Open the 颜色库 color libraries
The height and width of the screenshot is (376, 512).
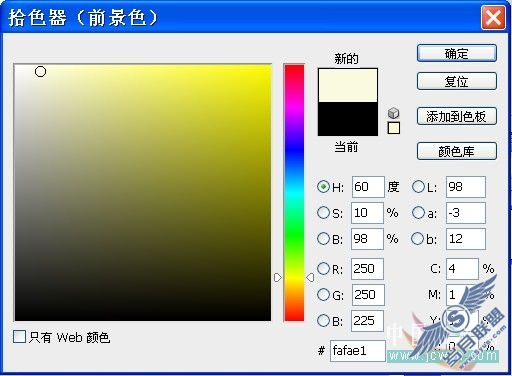pyautogui.click(x=457, y=151)
